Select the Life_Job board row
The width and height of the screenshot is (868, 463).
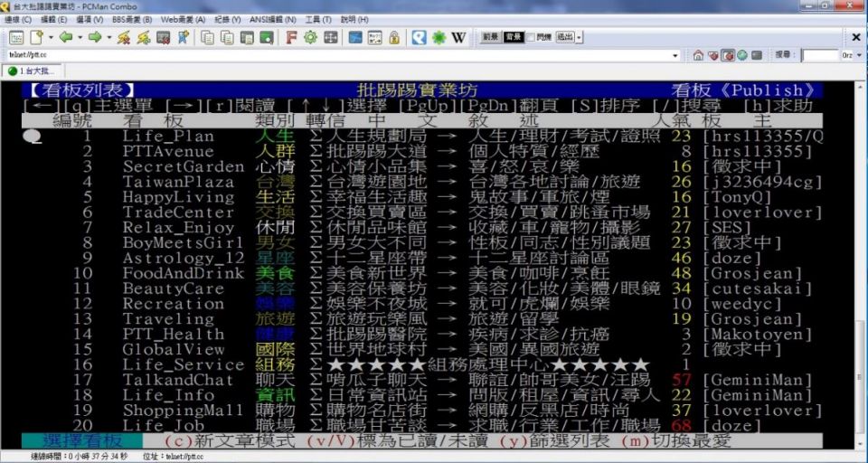422,426
